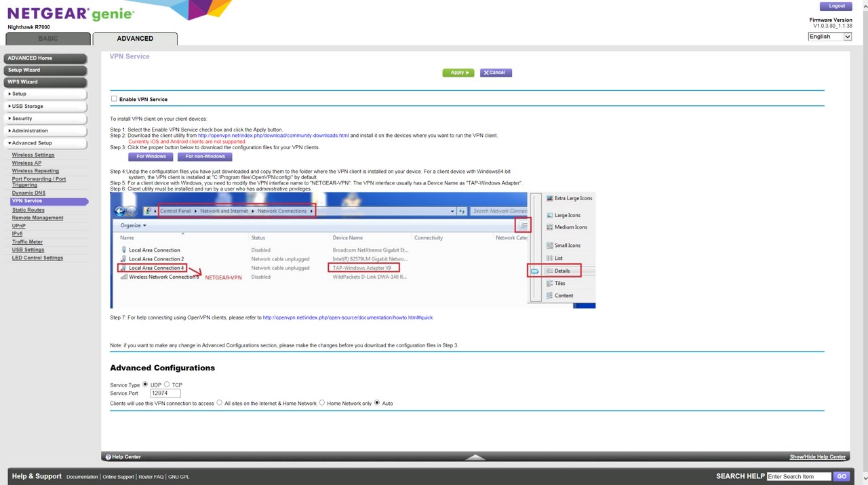
Task: Select TCP service type
Action: [x=167, y=385]
